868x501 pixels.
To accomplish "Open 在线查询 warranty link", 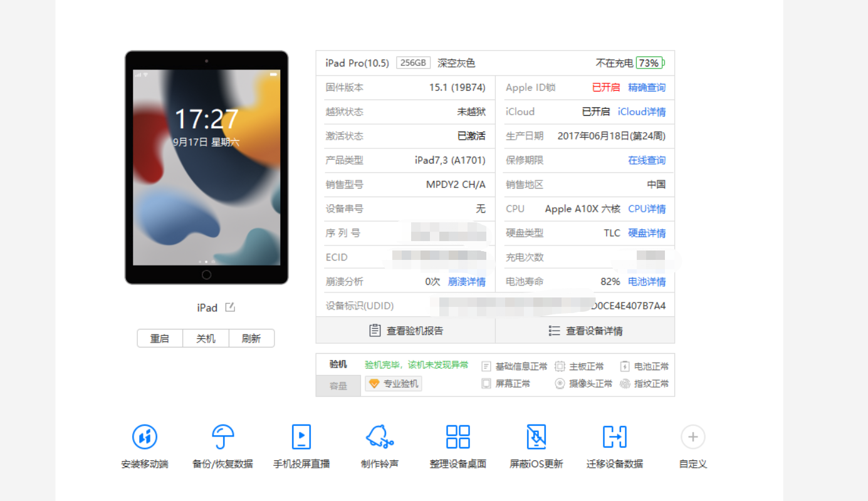I will point(647,160).
